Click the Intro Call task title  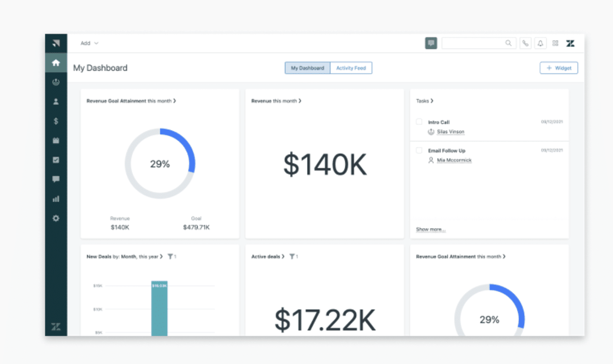coord(439,122)
